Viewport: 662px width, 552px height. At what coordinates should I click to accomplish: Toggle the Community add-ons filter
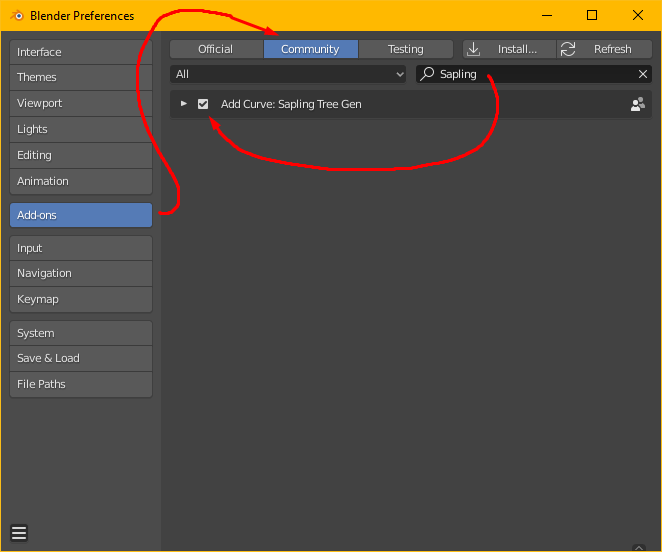(310, 49)
